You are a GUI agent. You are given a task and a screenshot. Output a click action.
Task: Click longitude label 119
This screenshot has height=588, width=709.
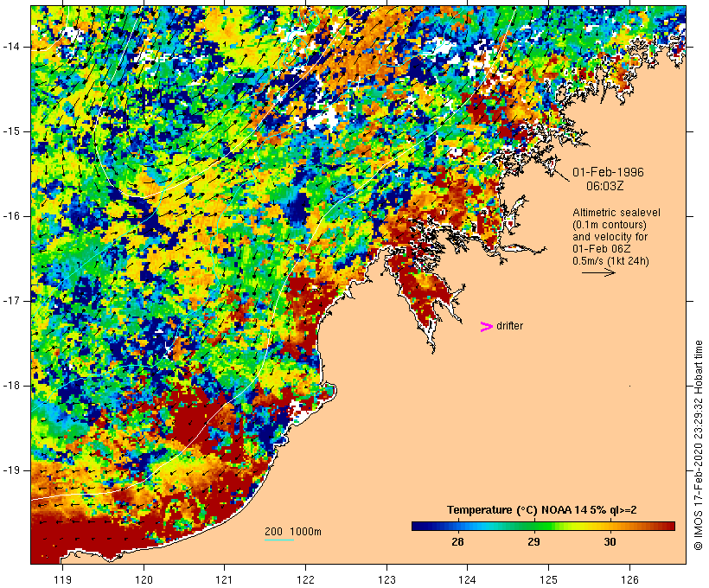62,579
